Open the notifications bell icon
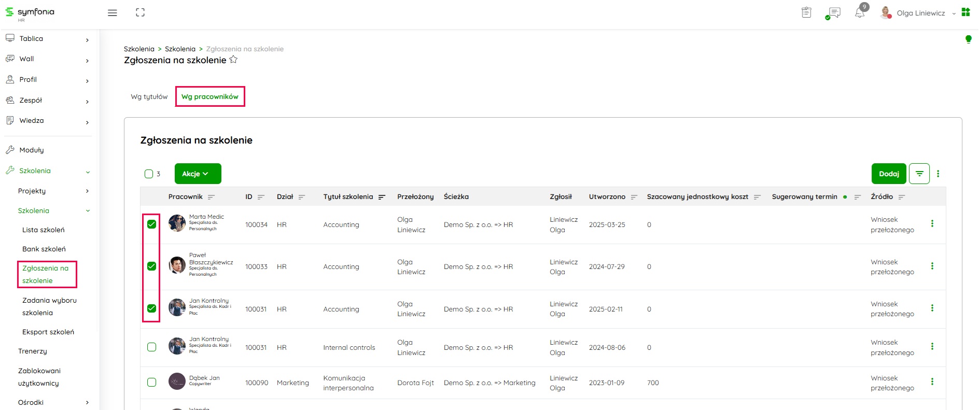 click(860, 13)
